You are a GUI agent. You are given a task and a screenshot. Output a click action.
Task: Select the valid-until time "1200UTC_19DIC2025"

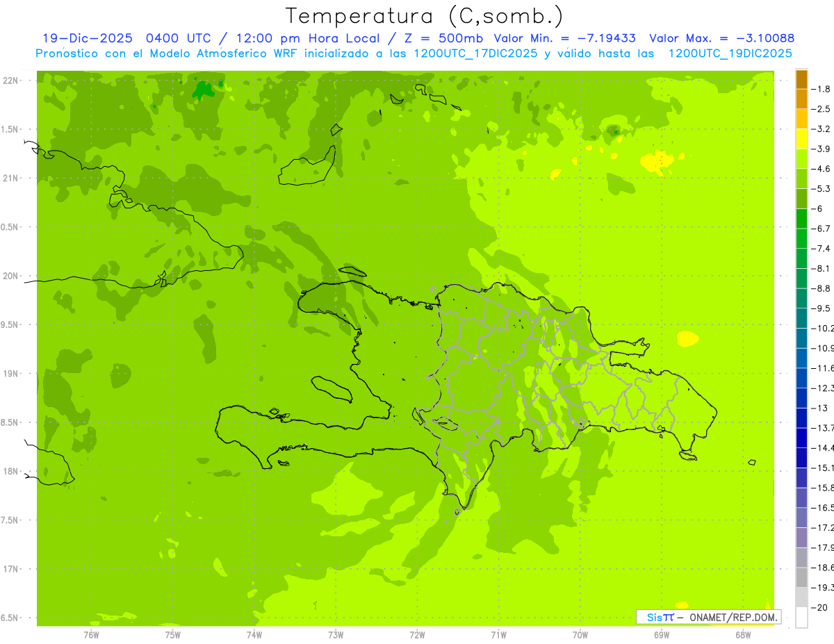click(730, 53)
